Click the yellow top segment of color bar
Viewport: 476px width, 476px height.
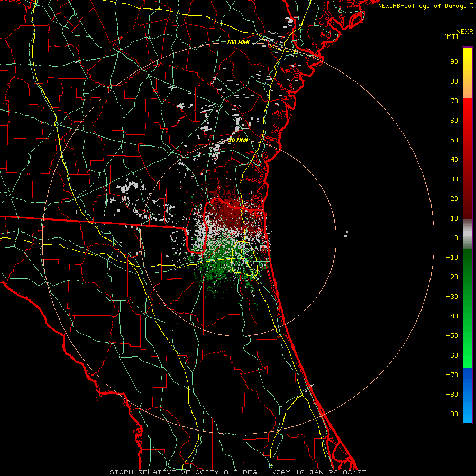(467, 73)
